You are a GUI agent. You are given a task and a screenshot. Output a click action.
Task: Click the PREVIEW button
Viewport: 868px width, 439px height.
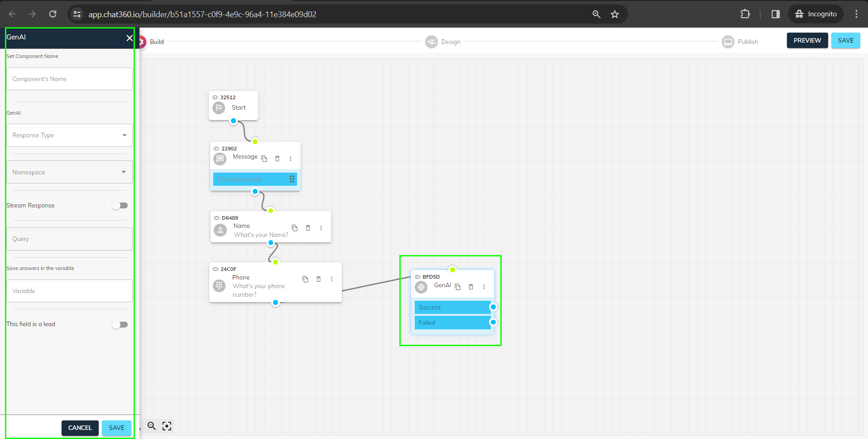807,40
